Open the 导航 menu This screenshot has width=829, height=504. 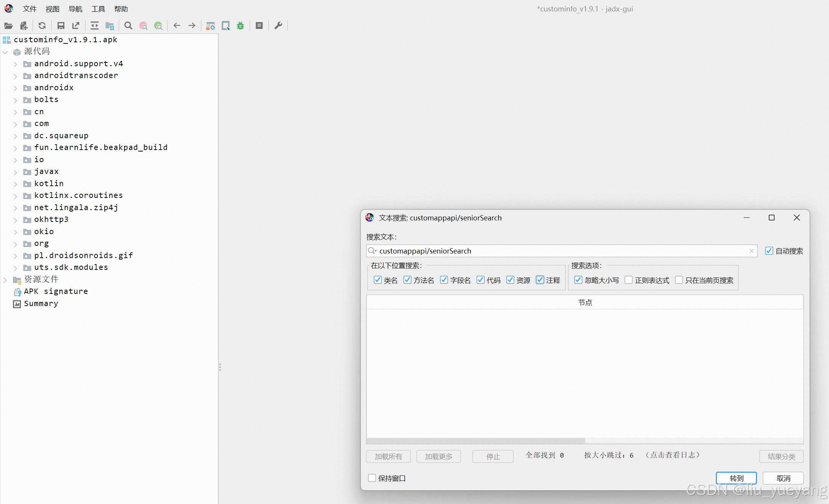click(x=75, y=9)
